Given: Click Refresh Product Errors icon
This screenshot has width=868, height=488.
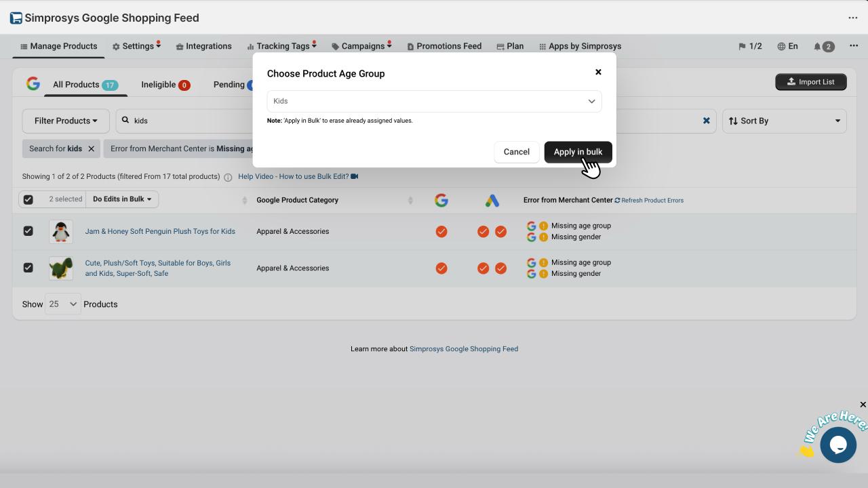Looking at the screenshot, I should pyautogui.click(x=618, y=200).
